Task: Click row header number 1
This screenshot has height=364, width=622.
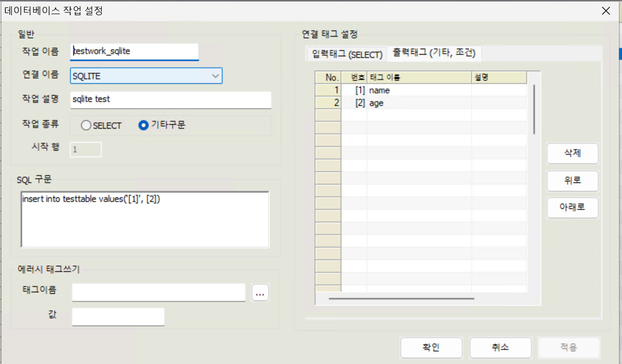Action: tap(328, 90)
